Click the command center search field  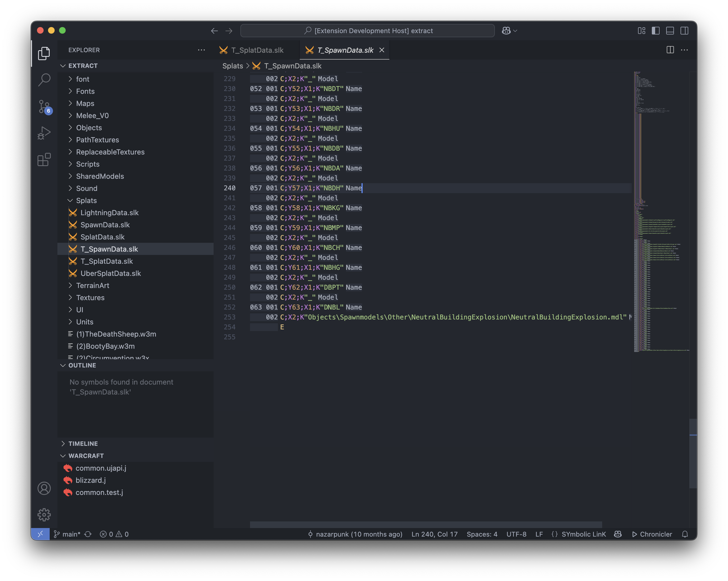367,31
